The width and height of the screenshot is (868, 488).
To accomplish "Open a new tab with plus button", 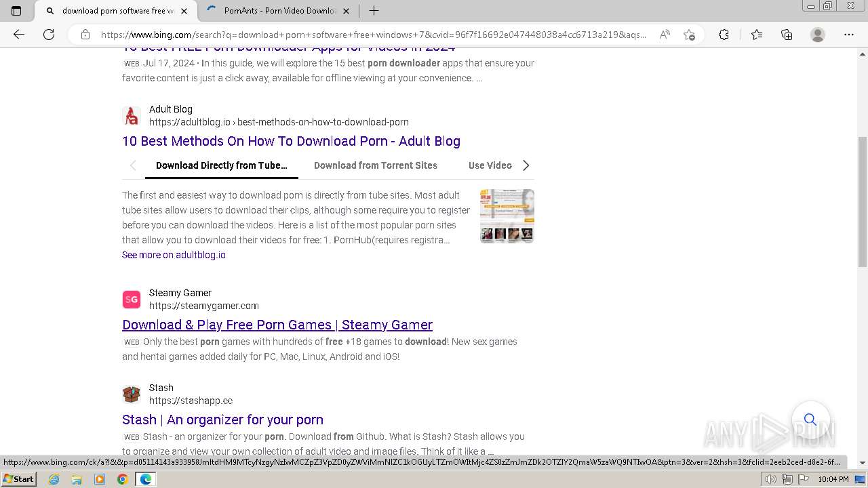I will click(x=374, y=11).
